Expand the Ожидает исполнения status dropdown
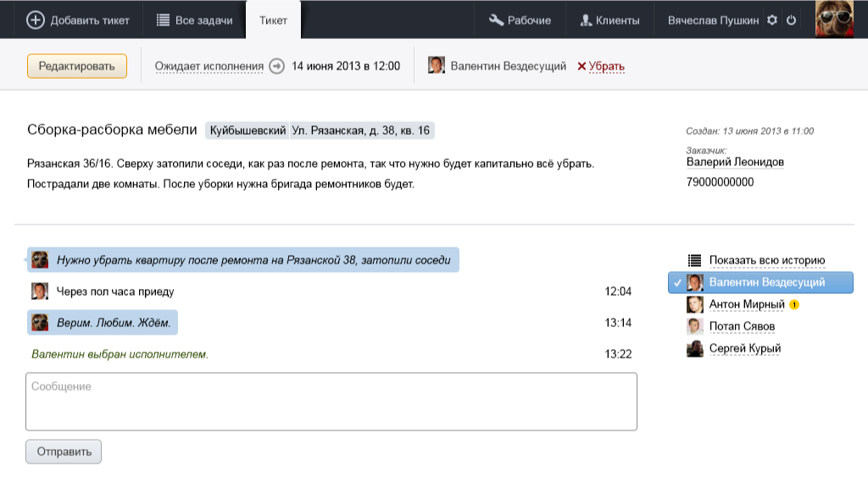868x494 pixels. (x=209, y=66)
